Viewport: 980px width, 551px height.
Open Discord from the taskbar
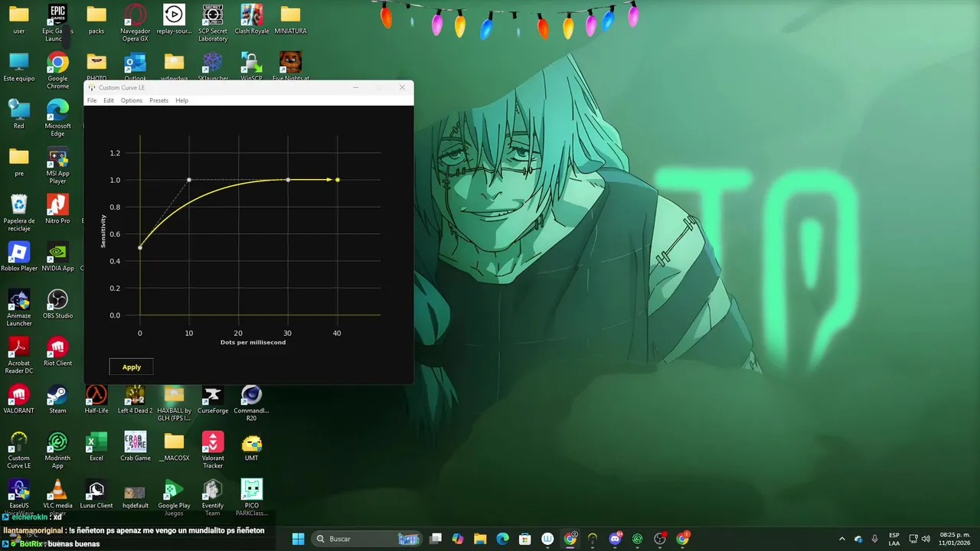coord(615,539)
